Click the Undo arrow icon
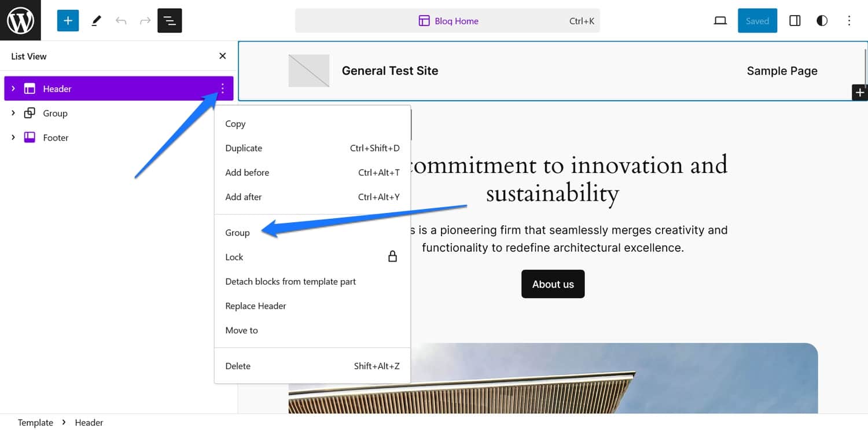 click(121, 21)
